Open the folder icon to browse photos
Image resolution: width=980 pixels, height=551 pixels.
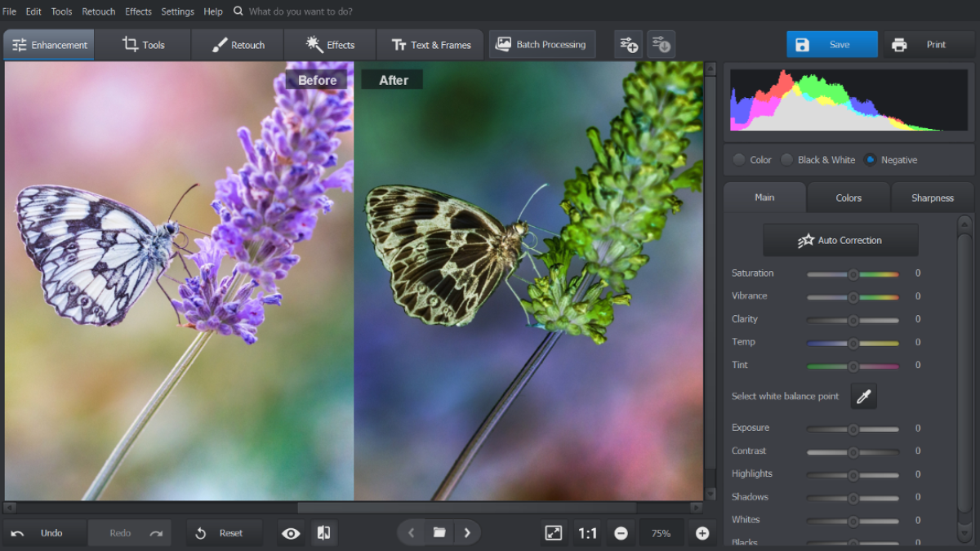(x=439, y=531)
